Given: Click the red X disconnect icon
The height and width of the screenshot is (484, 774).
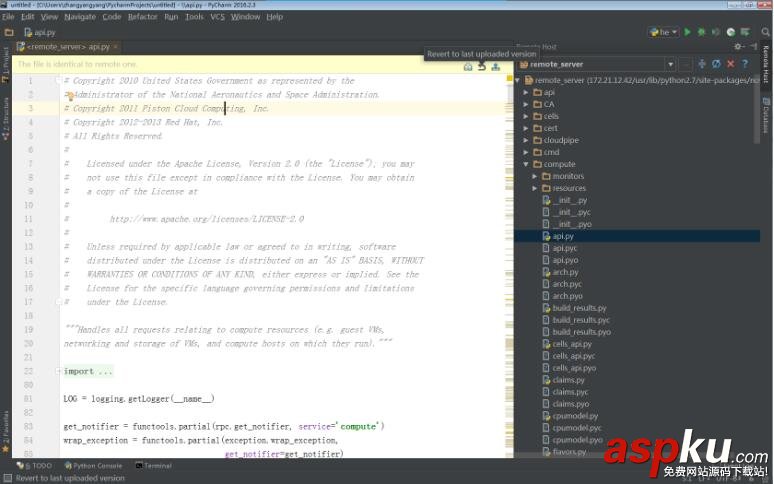Looking at the screenshot, I should coord(731,64).
